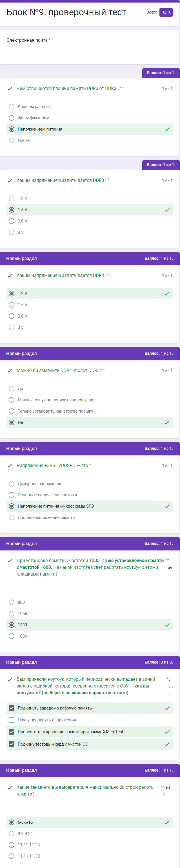The width and height of the screenshot is (180, 868).
Task: Toggle the MemTest memory testing checkbox
Action: 12,732
